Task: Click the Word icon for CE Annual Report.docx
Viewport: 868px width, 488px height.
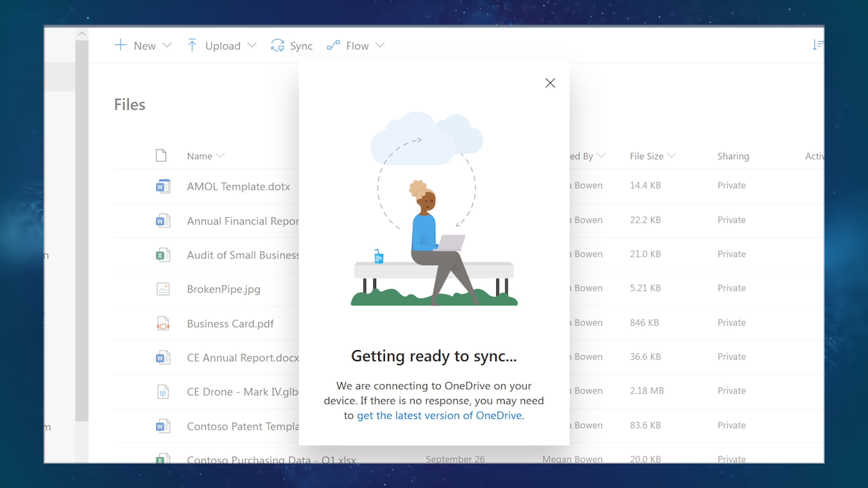Action: [163, 357]
